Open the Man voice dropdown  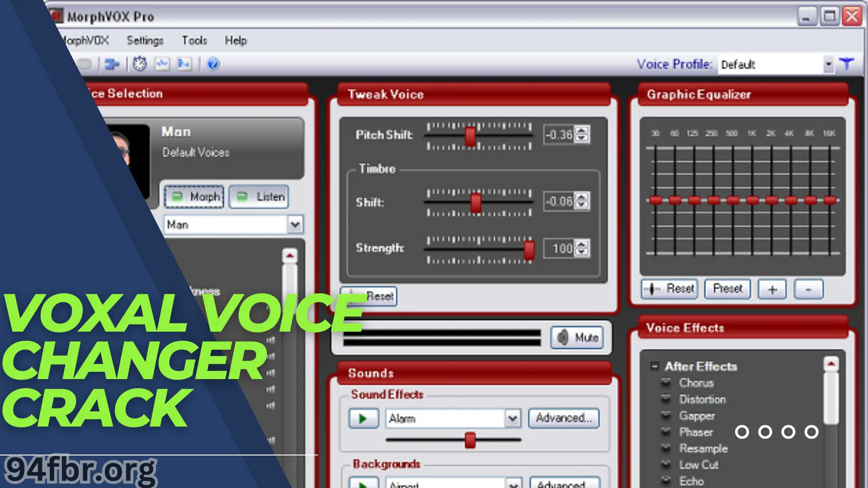tap(295, 225)
